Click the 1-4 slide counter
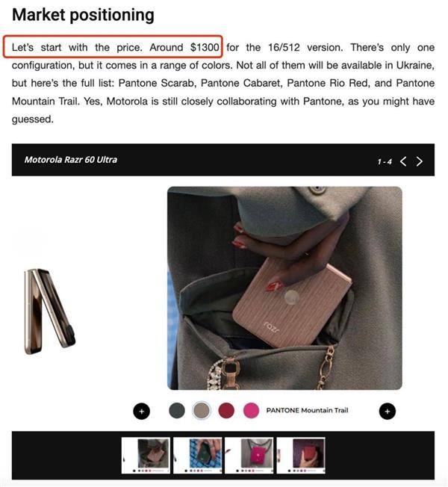The width and height of the screenshot is (448, 487). point(385,162)
